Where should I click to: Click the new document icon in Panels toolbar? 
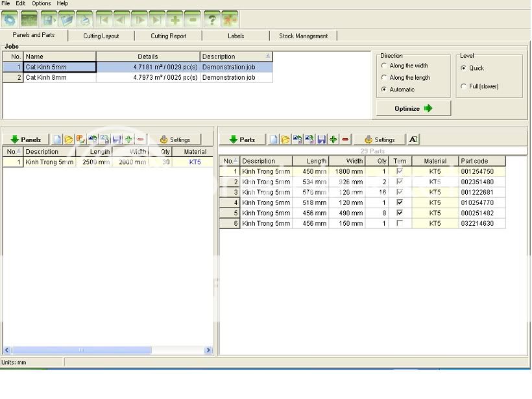(x=57, y=139)
